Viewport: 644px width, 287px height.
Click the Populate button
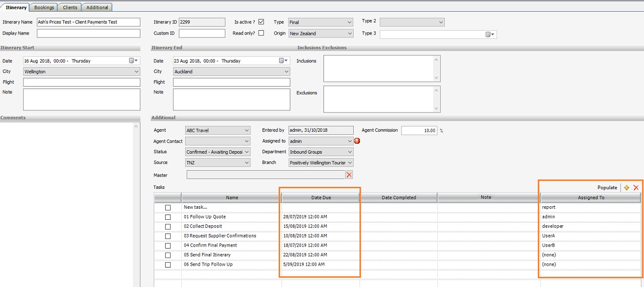pyautogui.click(x=607, y=188)
